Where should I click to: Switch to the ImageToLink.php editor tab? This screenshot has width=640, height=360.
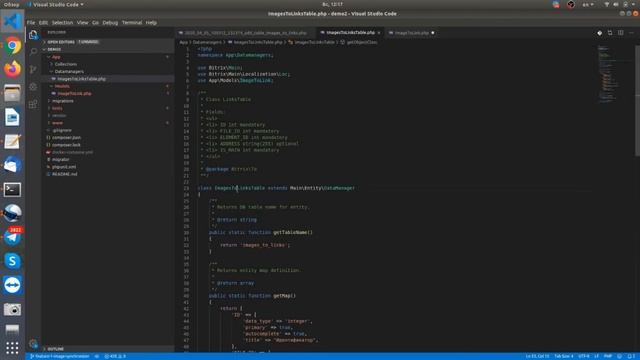[411, 33]
